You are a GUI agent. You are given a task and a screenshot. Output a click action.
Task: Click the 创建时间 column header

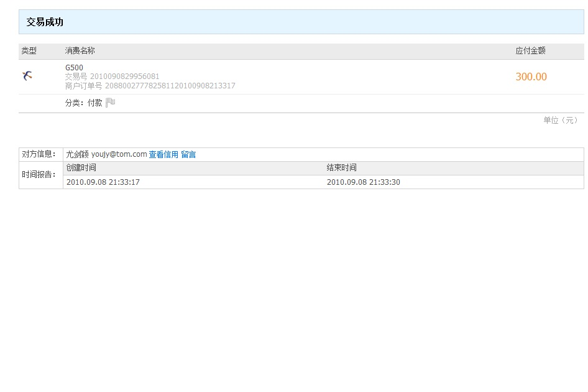[81, 168]
